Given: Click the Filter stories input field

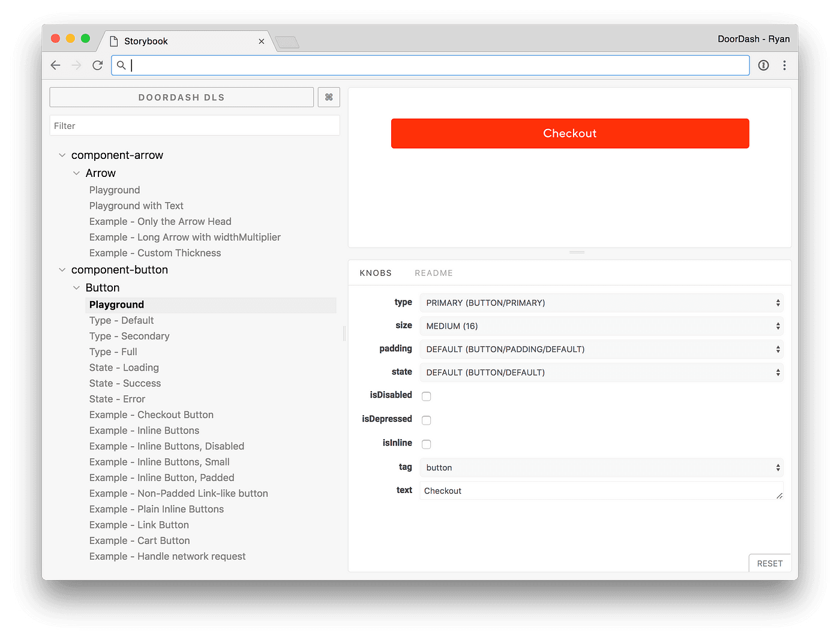Looking at the screenshot, I should click(x=194, y=125).
